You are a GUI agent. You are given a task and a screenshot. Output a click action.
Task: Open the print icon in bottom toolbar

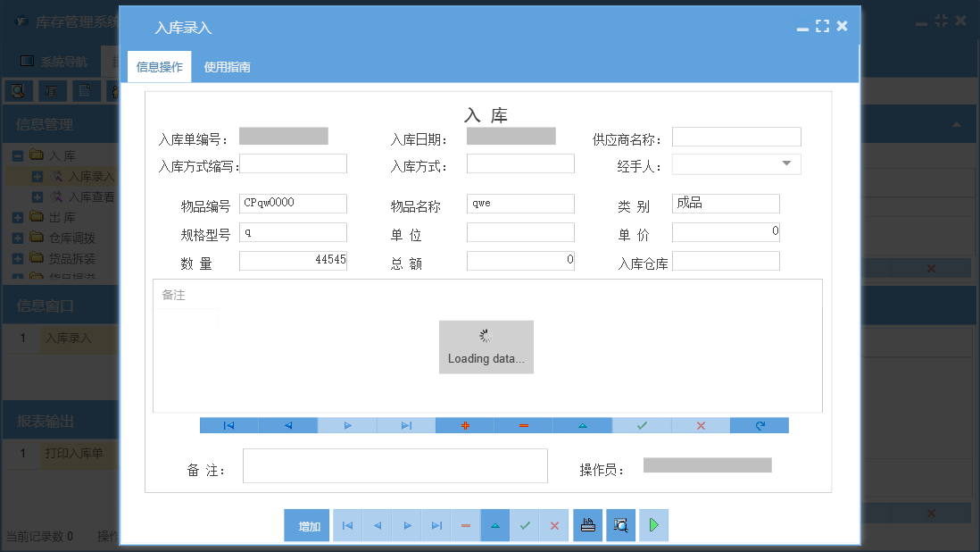[587, 525]
